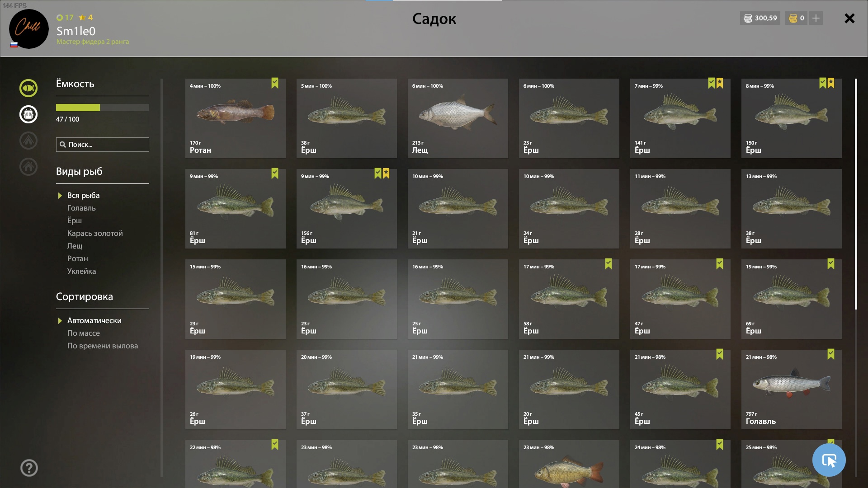Click the blue cursor overlay button
Image resolution: width=868 pixels, height=488 pixels.
[829, 460]
